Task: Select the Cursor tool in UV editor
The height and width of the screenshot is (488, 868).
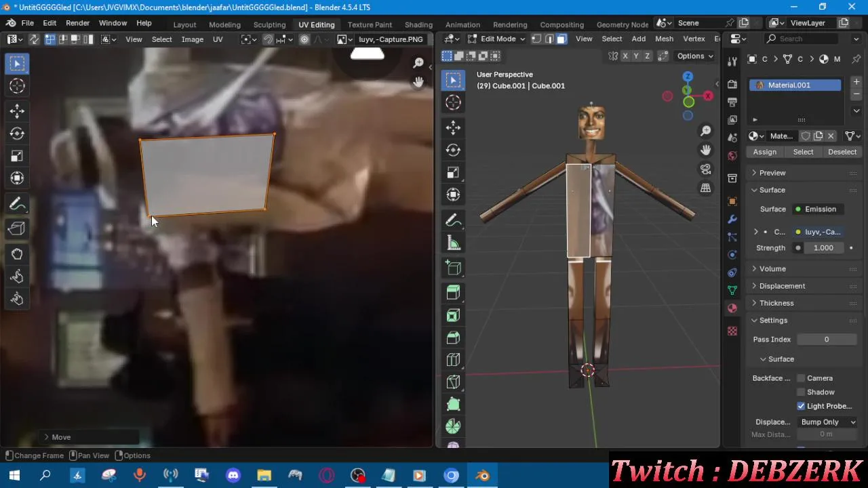Action: [17, 86]
